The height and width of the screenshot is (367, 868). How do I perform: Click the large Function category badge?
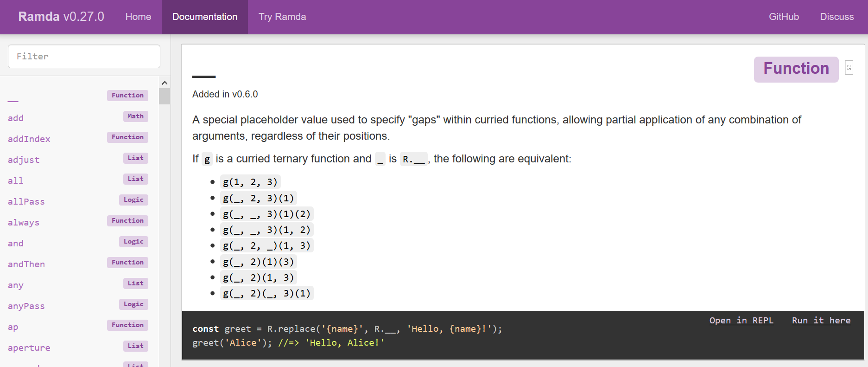796,69
